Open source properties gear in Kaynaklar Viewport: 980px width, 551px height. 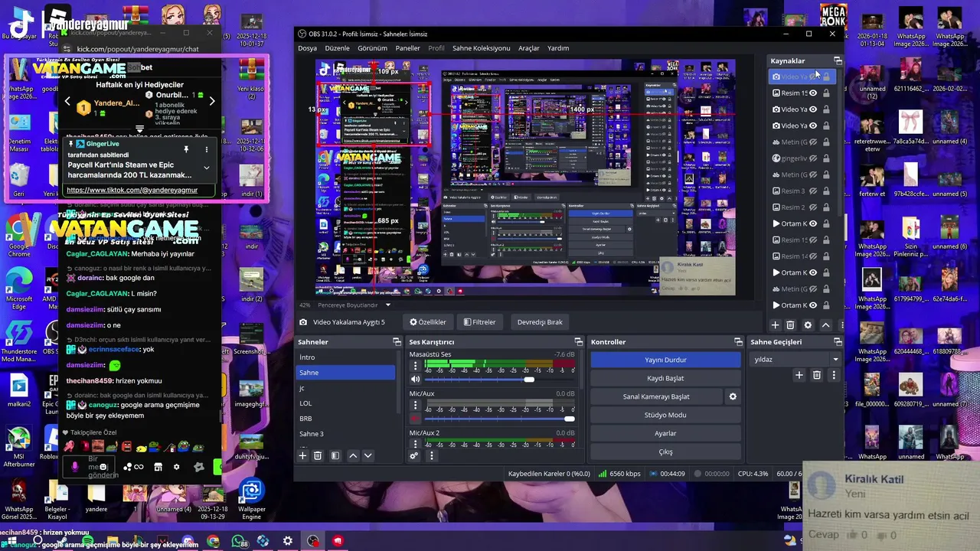(808, 325)
